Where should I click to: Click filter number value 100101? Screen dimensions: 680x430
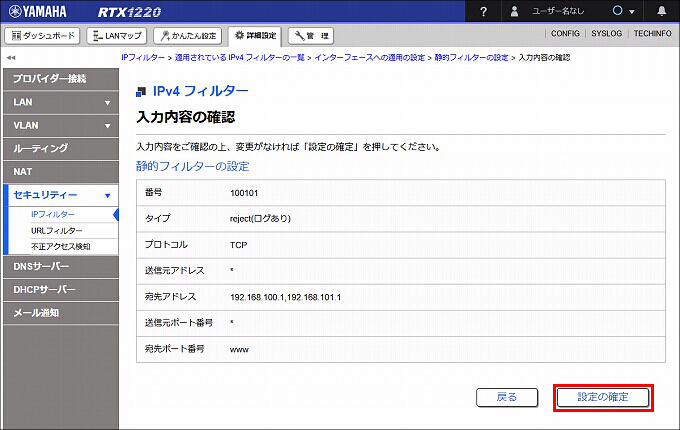coord(244,193)
